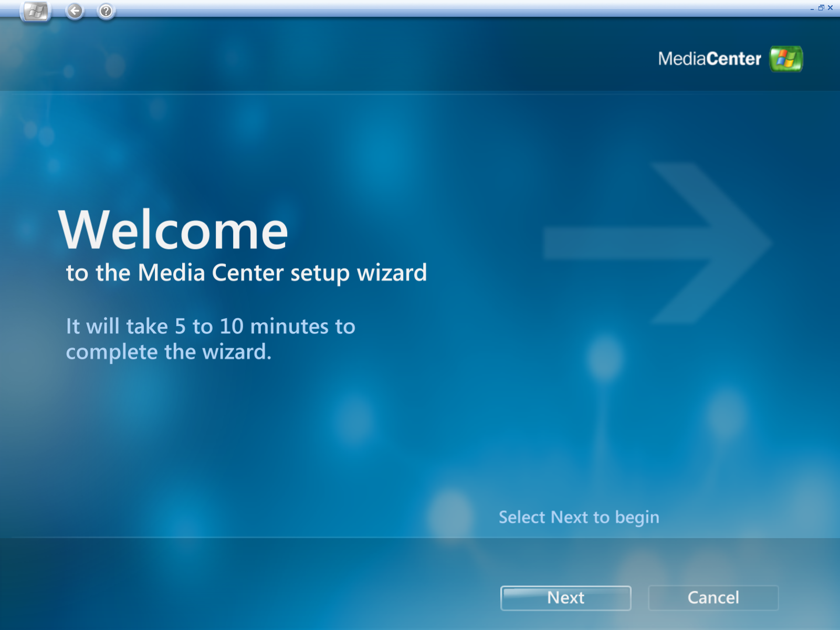Click the thin "Media" word in the logo

[682, 59]
